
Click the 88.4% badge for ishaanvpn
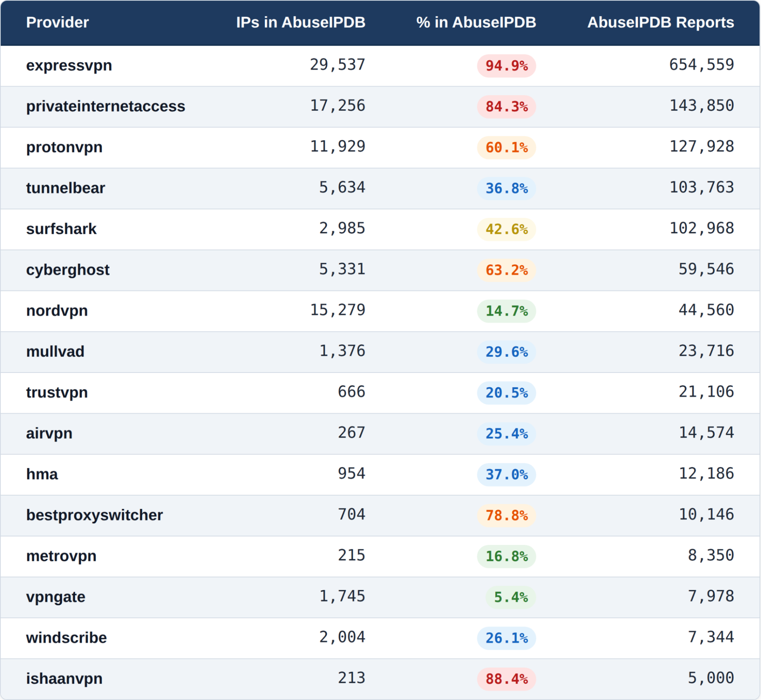click(x=506, y=679)
